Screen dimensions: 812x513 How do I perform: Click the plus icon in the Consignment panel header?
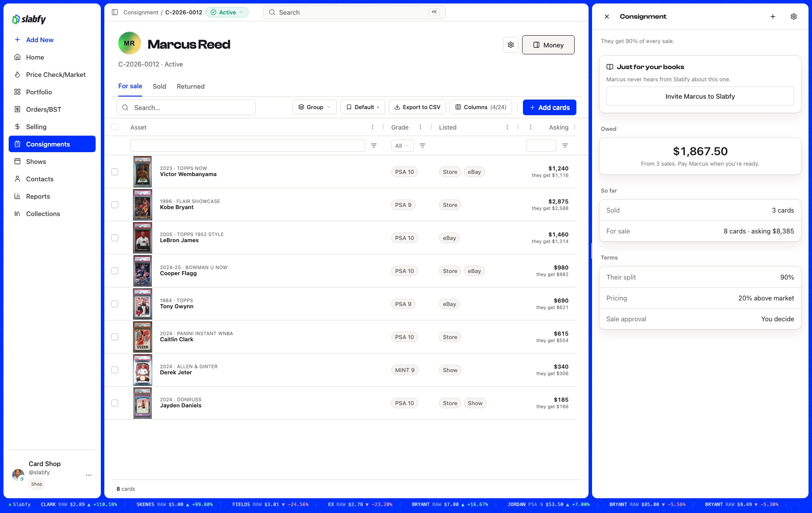click(x=773, y=17)
